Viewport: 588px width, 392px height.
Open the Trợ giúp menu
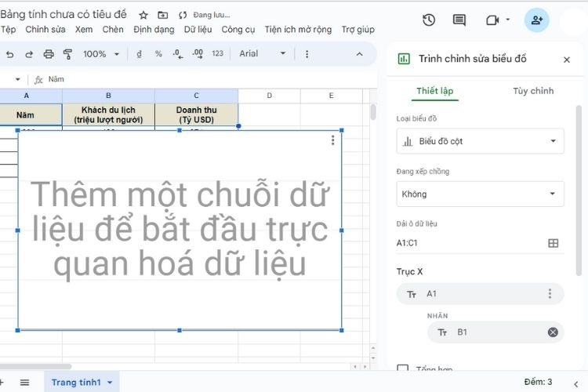point(358,29)
